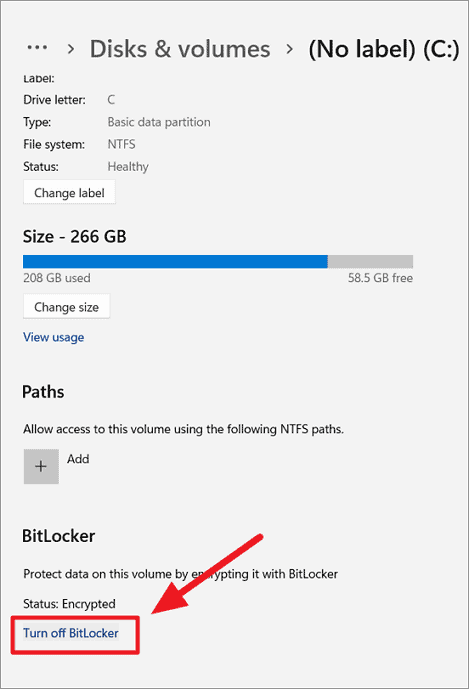Click the chevron right after the ellipsis
The height and width of the screenshot is (689, 469).
click(70, 49)
